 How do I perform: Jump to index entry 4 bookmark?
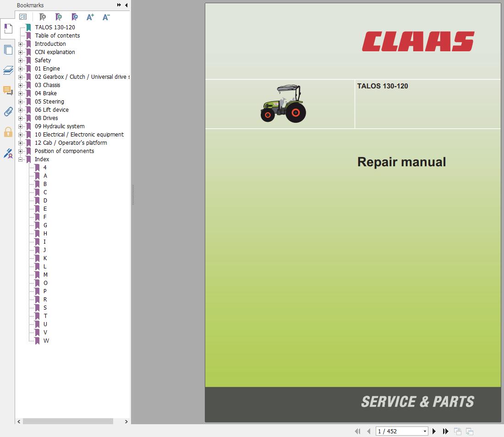point(45,167)
